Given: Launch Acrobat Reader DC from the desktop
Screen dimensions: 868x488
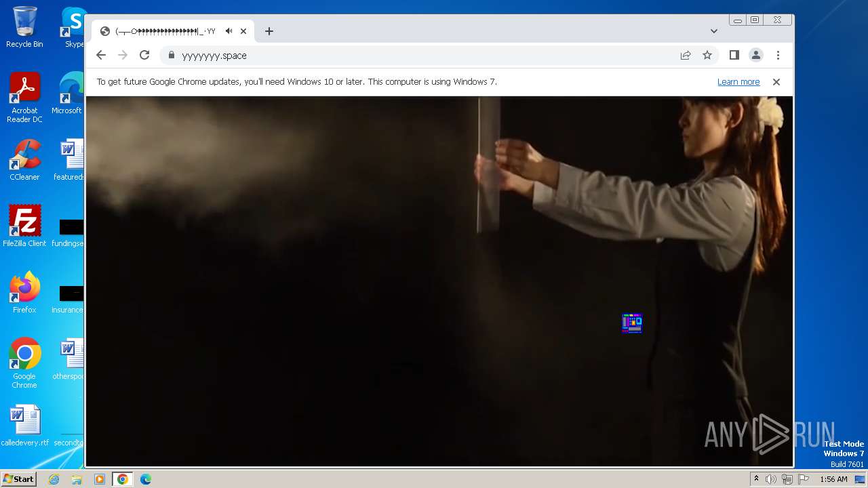Looking at the screenshot, I should (24, 98).
